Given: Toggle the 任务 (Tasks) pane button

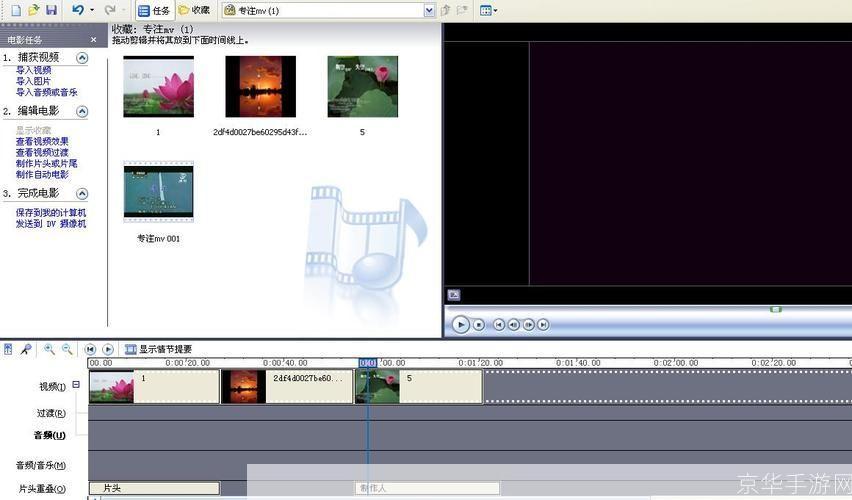Looking at the screenshot, I should pos(154,10).
